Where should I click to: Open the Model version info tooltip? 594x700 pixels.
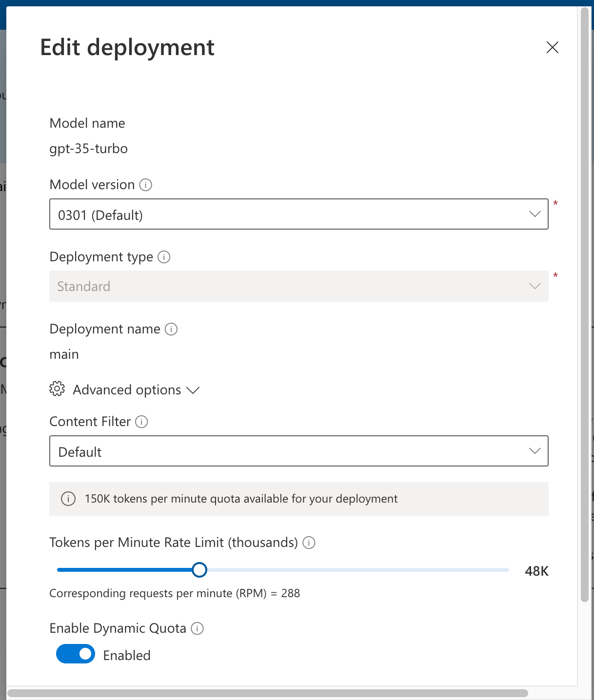pos(145,185)
